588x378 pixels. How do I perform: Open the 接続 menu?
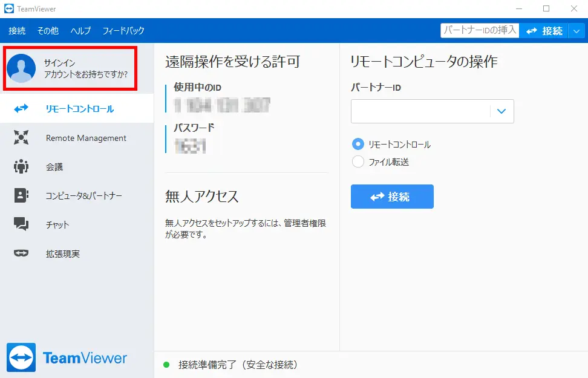click(x=17, y=31)
